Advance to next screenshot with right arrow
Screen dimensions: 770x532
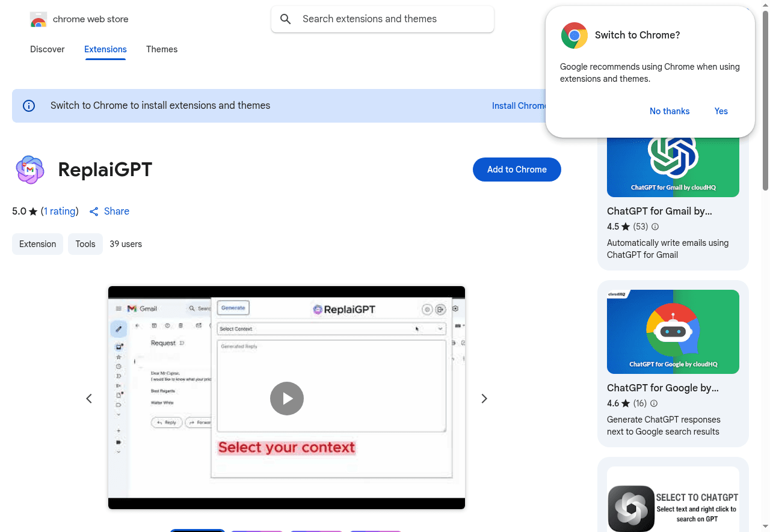(x=484, y=399)
